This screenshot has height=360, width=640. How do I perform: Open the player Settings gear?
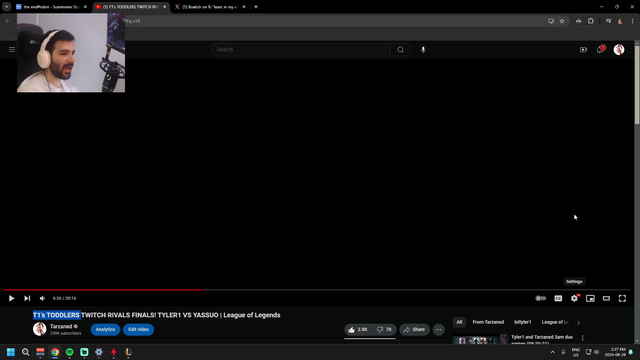point(574,298)
